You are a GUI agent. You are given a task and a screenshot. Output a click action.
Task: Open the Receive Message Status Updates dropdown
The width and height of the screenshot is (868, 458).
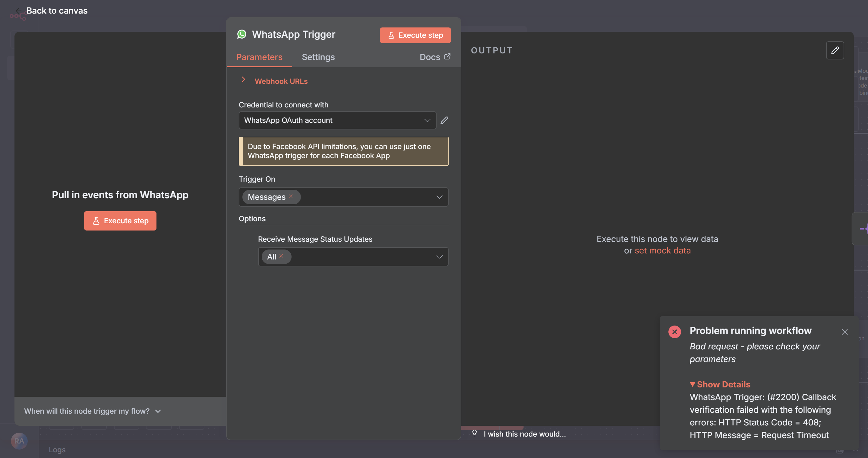pos(439,257)
